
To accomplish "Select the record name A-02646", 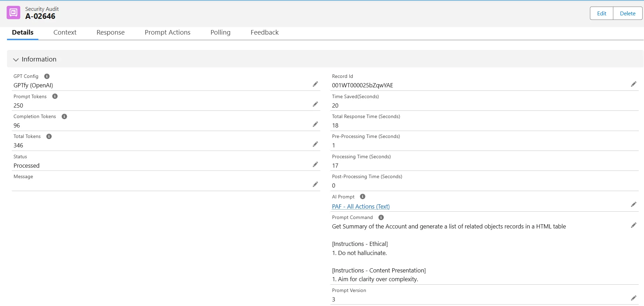I will pos(40,16).
